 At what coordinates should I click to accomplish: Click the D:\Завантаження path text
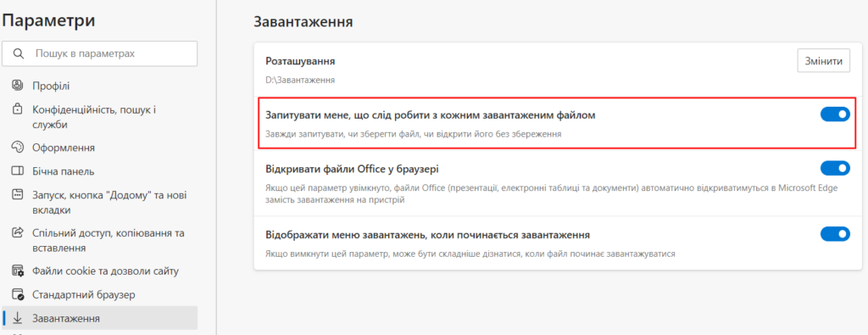301,80
